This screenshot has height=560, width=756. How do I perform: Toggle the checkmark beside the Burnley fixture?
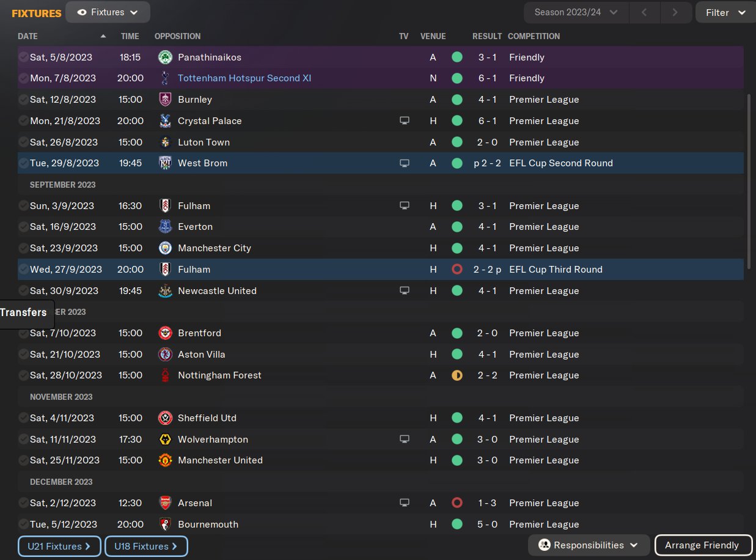coord(23,100)
